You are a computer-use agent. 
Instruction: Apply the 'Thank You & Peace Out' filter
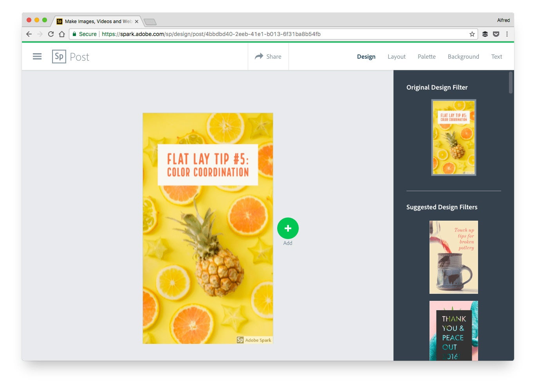click(454, 331)
